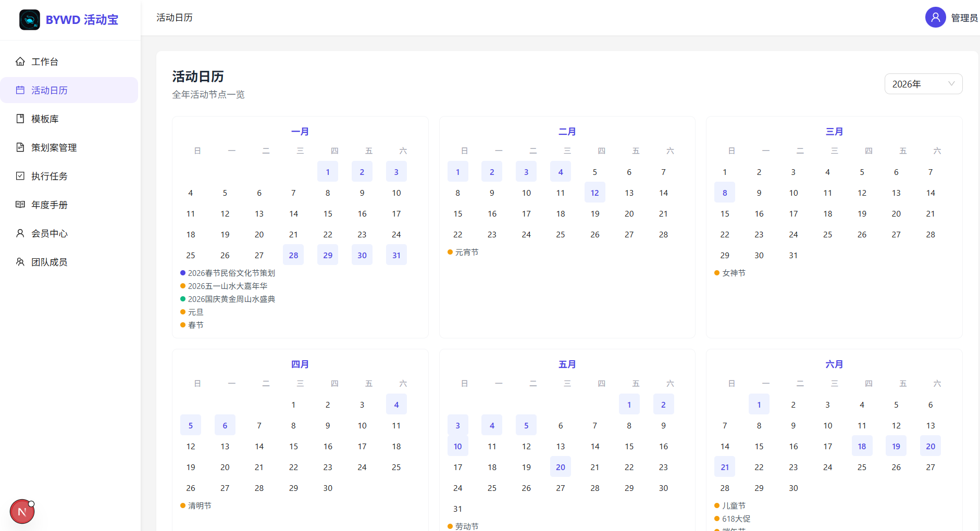Click the document icon beside 策划案管理

coord(20,147)
